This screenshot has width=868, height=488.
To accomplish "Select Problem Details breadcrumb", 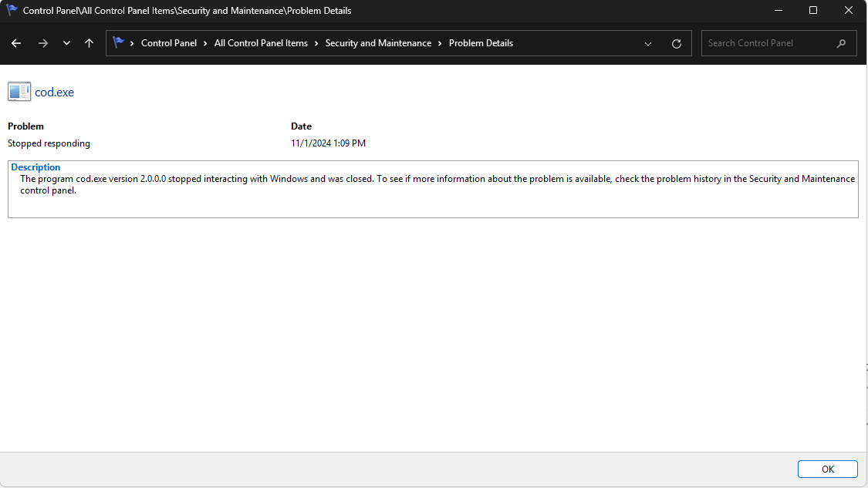I will [481, 43].
